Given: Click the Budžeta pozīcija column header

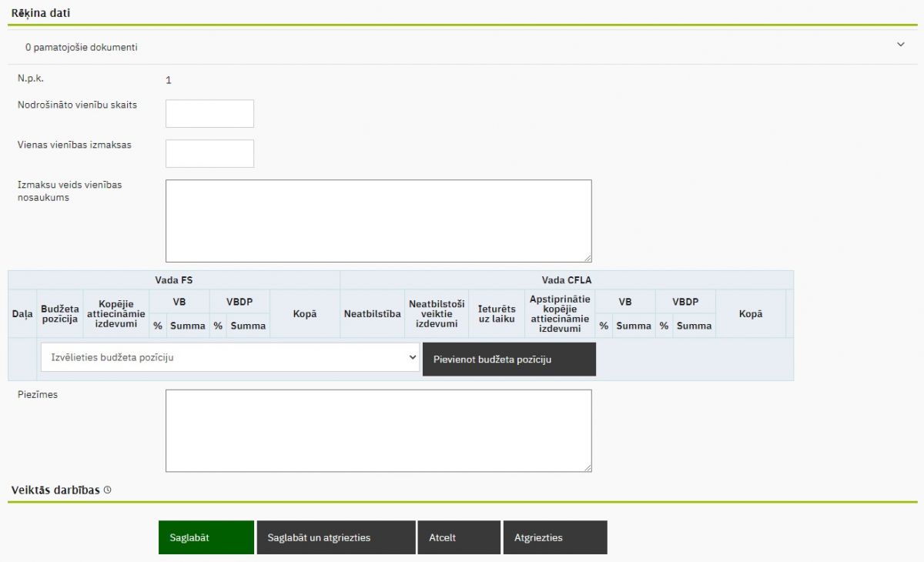Looking at the screenshot, I should (60, 314).
